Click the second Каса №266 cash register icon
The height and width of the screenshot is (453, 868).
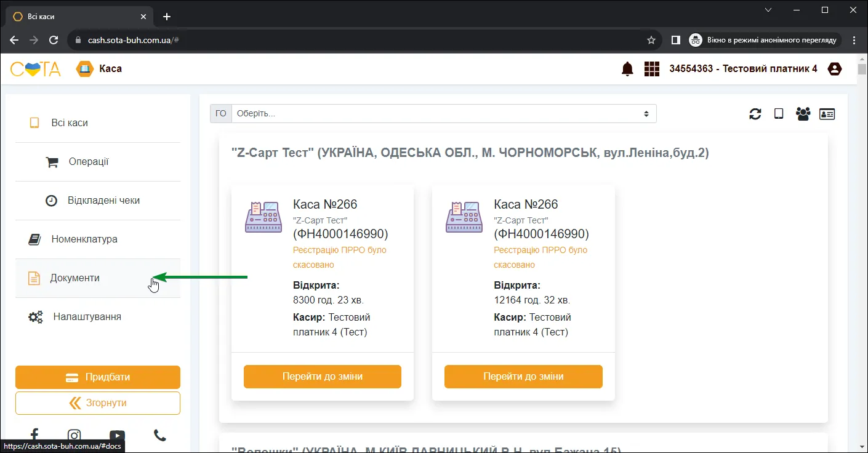(x=464, y=217)
